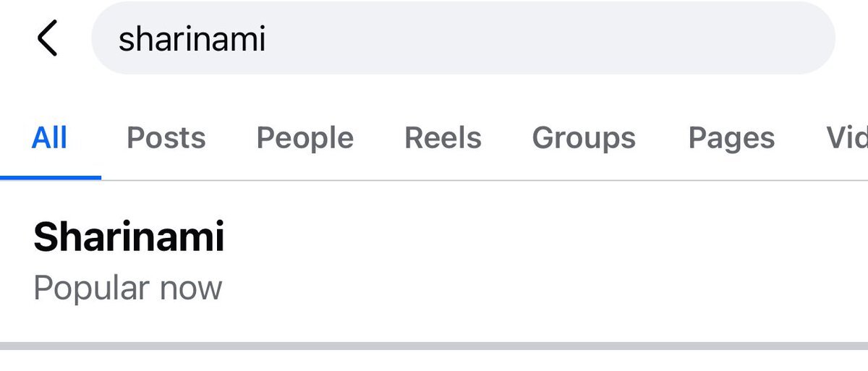The image size is (868, 371).
Task: Switch to the Groups tab
Action: [584, 137]
